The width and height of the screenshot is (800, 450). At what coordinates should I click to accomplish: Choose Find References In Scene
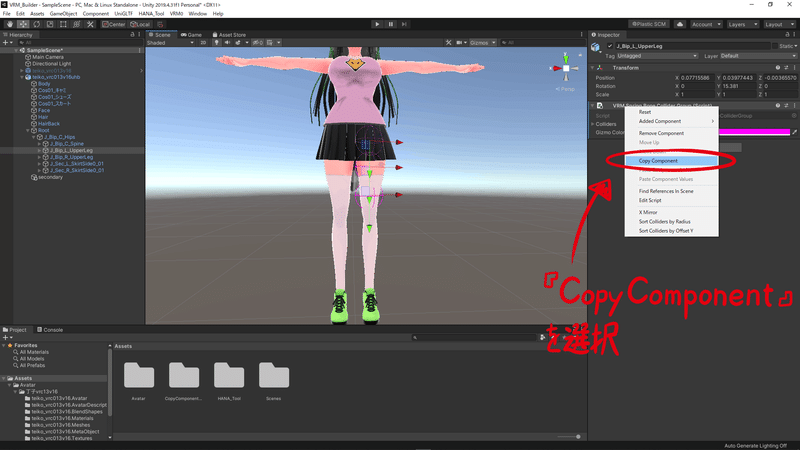click(x=671, y=191)
